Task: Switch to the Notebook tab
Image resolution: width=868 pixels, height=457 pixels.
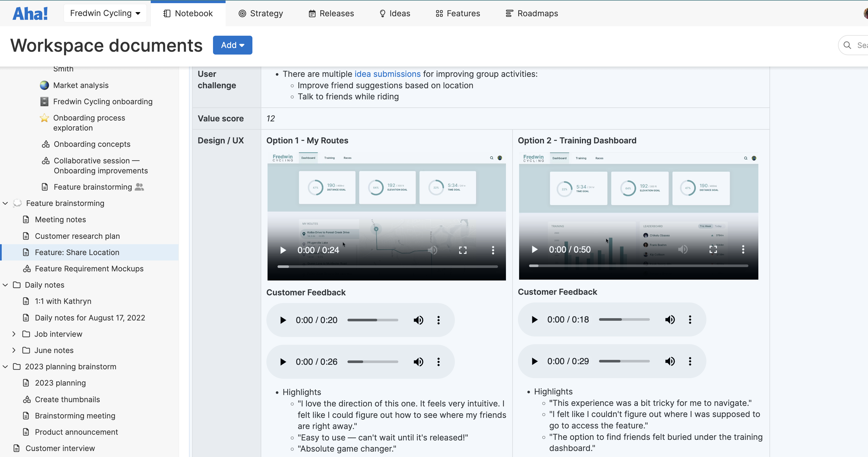Action: click(188, 13)
